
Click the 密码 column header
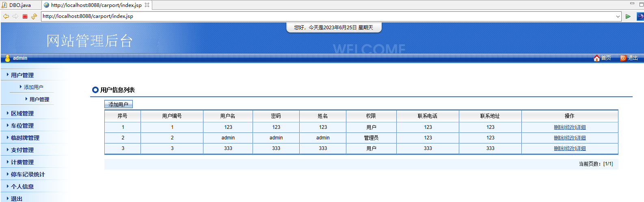point(276,116)
